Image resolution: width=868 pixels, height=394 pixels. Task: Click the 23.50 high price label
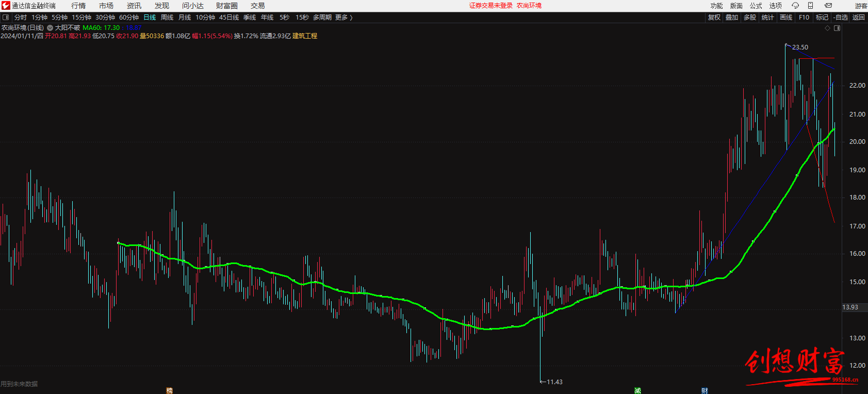800,47
